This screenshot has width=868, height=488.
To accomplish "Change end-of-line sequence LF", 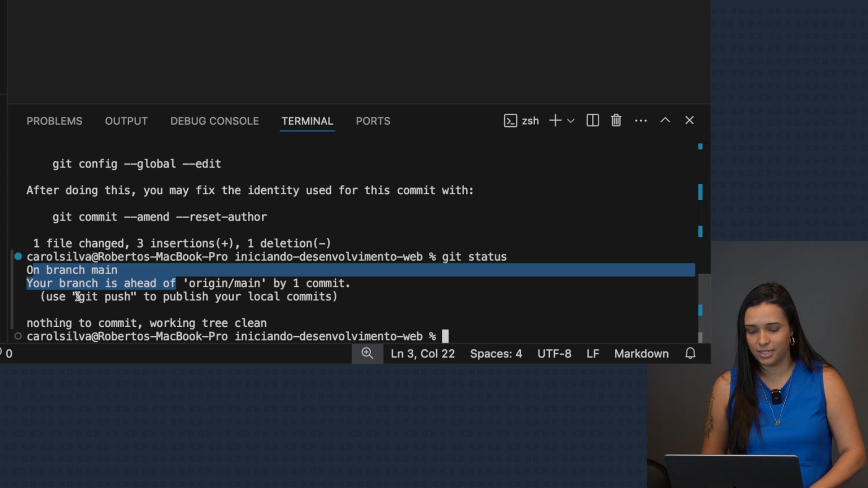I will click(593, 354).
